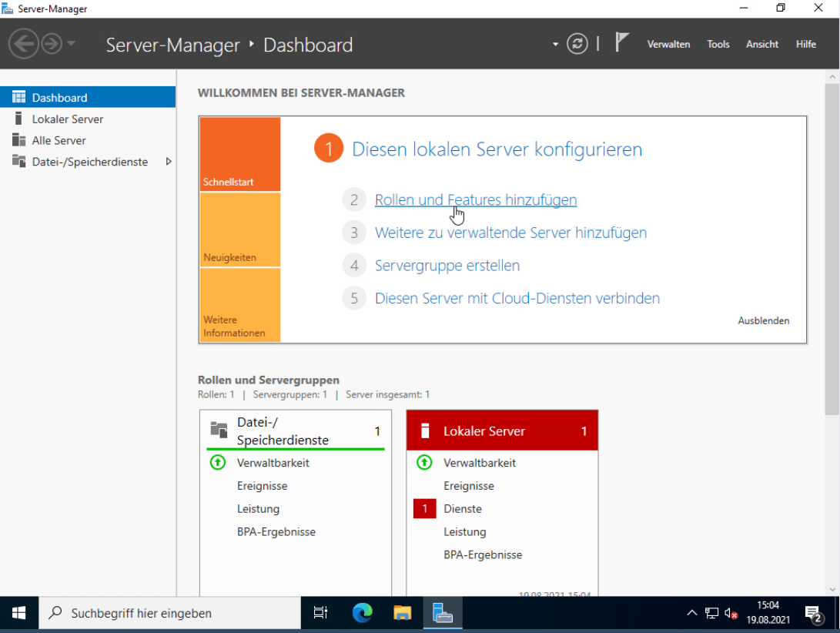Screen dimensions: 840x633
Task: Click Ereignisse in Lokaler Server tile
Action: point(469,486)
